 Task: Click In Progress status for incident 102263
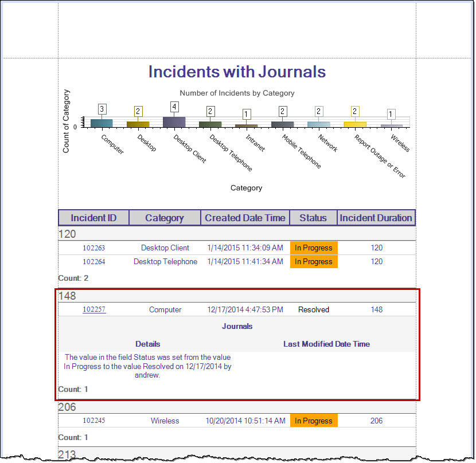tap(314, 248)
